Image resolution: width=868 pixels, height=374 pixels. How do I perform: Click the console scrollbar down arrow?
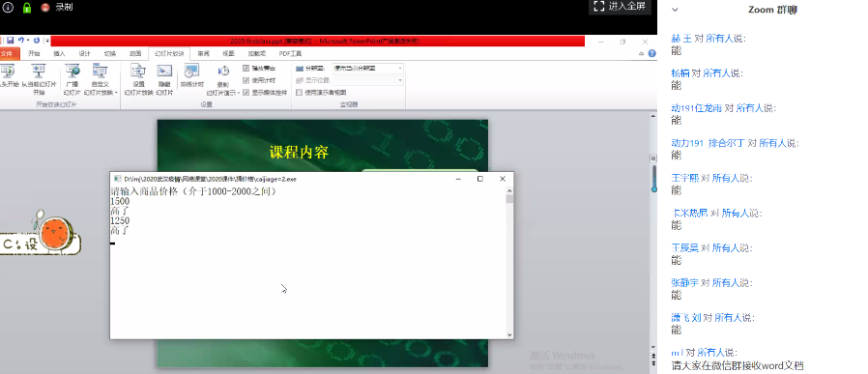tap(509, 334)
